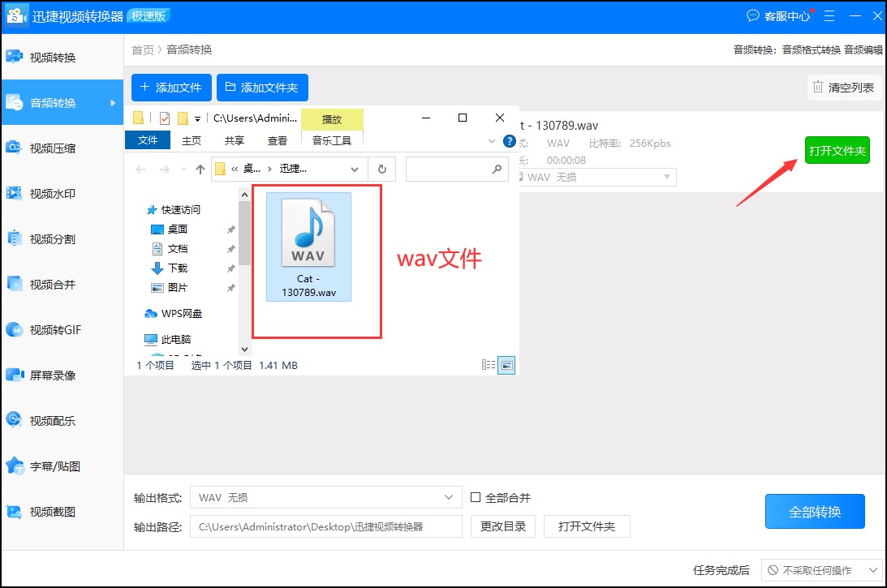Click the 添加文件 button
This screenshot has width=887, height=588.
click(x=170, y=88)
